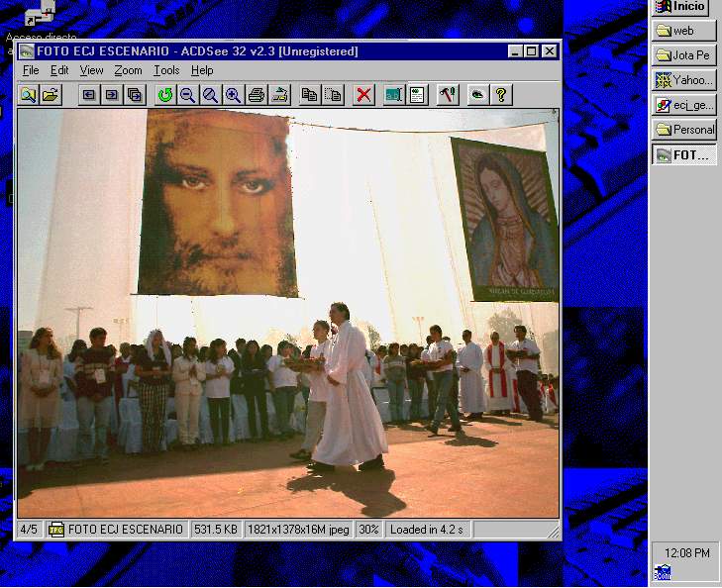Switch to the web taskbar button
This screenshot has height=588, width=722.
pyautogui.click(x=683, y=31)
